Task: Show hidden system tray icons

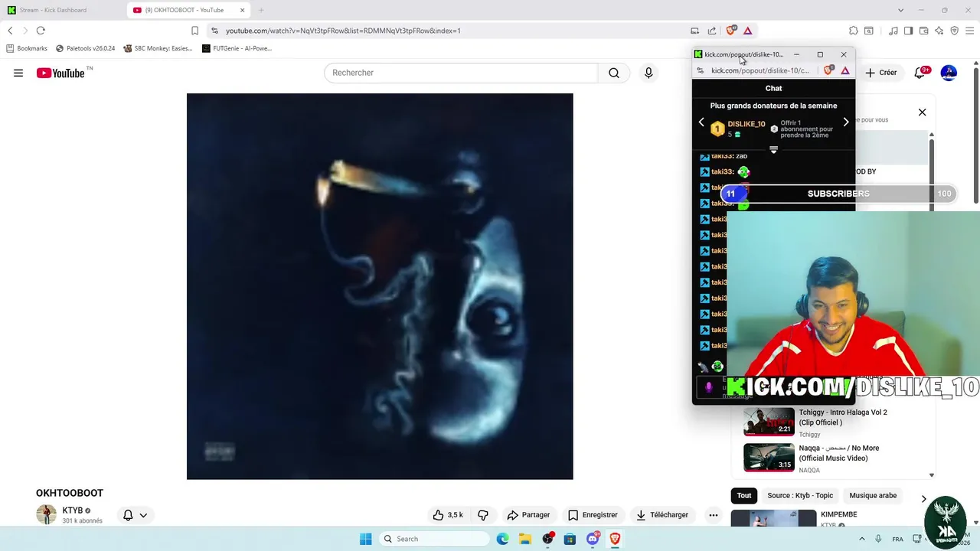Action: pos(861,539)
